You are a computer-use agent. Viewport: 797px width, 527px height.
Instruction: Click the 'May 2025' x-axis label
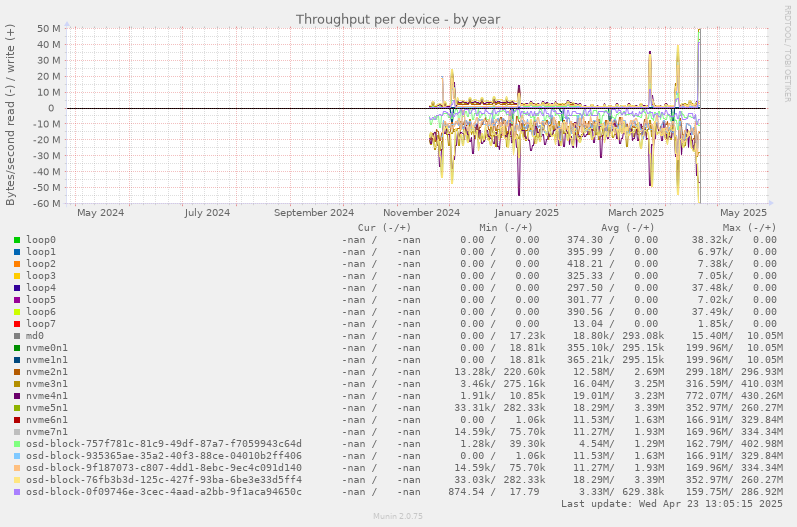point(743,212)
